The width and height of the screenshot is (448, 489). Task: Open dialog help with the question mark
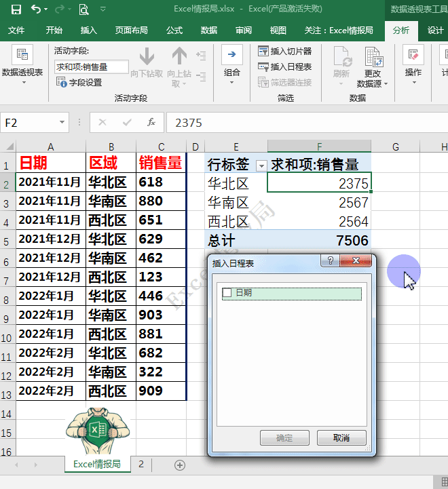330,260
